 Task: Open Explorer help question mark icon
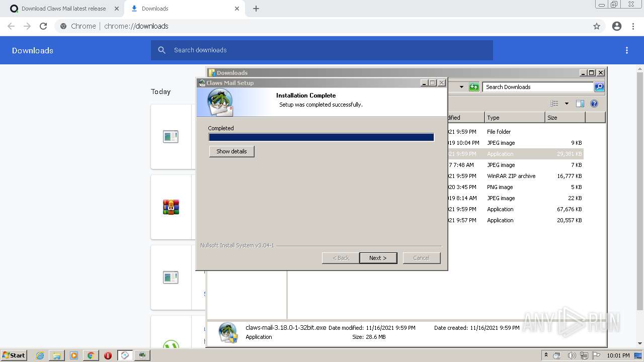pos(594,104)
